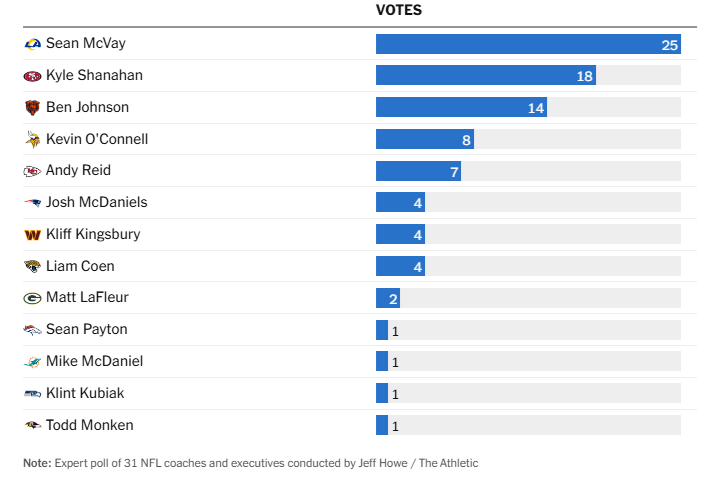Click Ben Johnson's 14-vote bar
The height and width of the screenshot is (481, 709).
point(460,108)
